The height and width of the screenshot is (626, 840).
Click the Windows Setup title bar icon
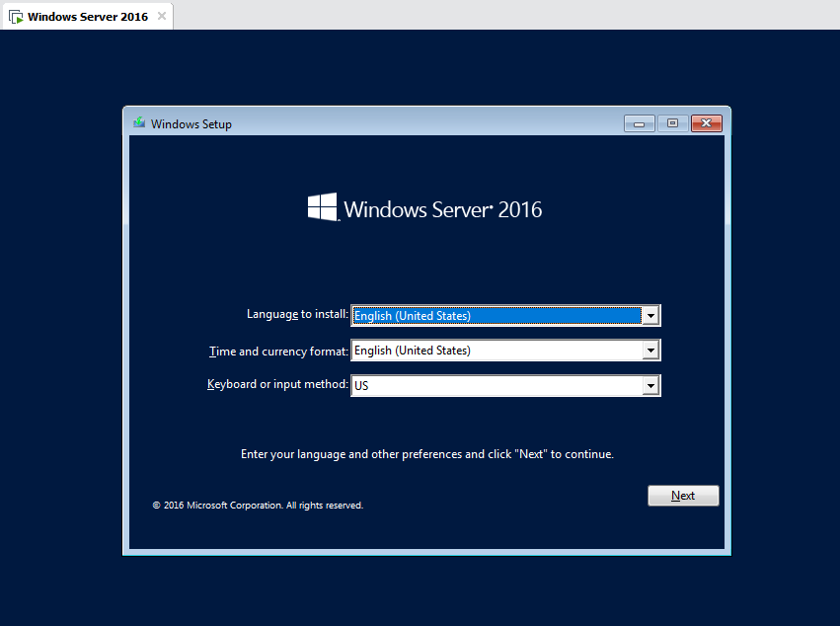point(139,122)
